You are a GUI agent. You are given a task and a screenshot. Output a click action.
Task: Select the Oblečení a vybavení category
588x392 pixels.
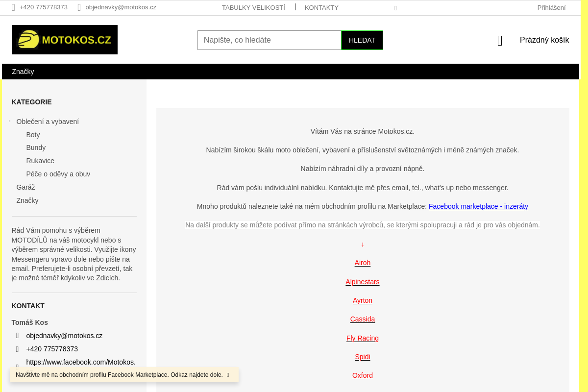[x=48, y=122]
